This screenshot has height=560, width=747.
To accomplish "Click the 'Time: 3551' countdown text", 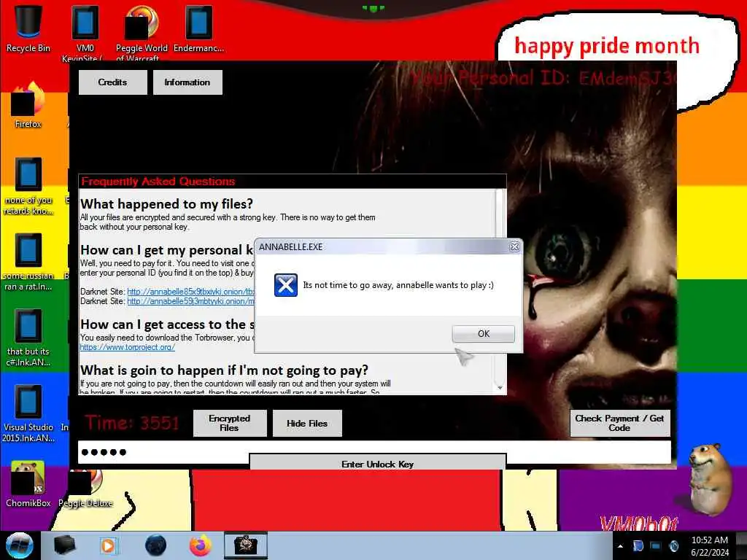I will (x=132, y=423).
